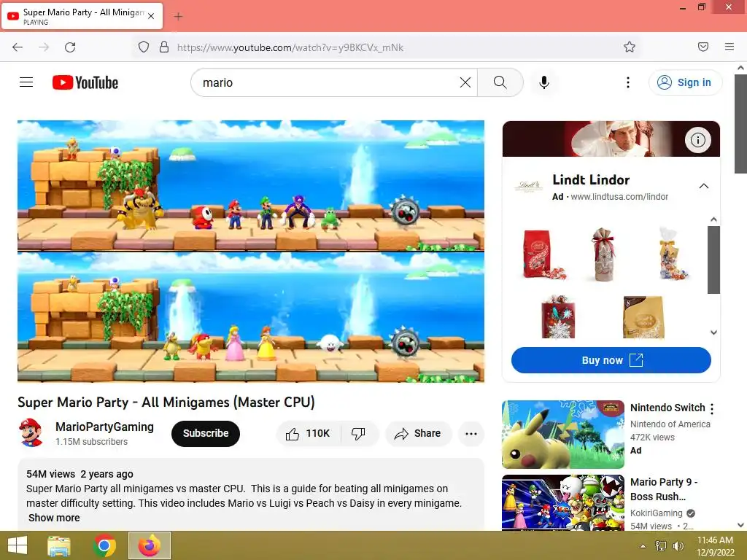Launch File Explorer from taskbar
Image resolution: width=747 pixels, height=560 pixels.
[59, 545]
